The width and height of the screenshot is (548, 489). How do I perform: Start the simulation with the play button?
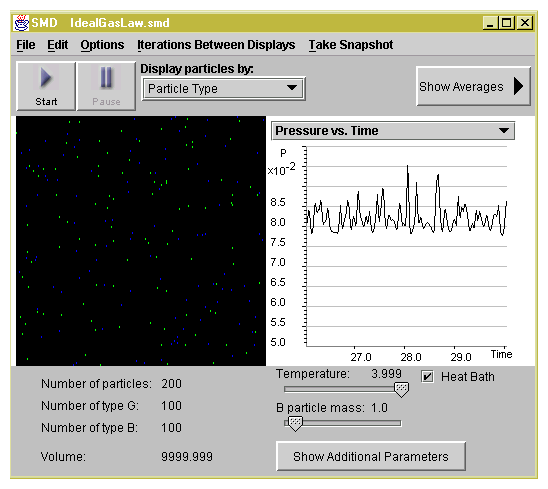tap(46, 86)
